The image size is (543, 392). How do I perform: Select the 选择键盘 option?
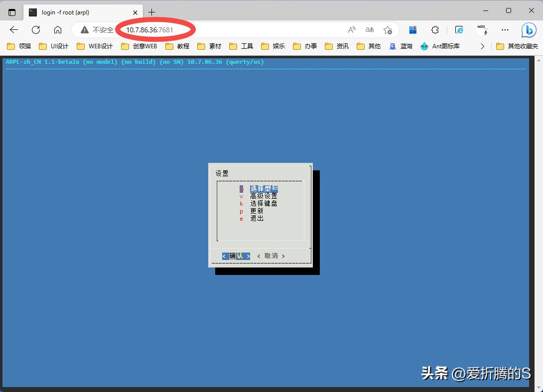coord(264,203)
